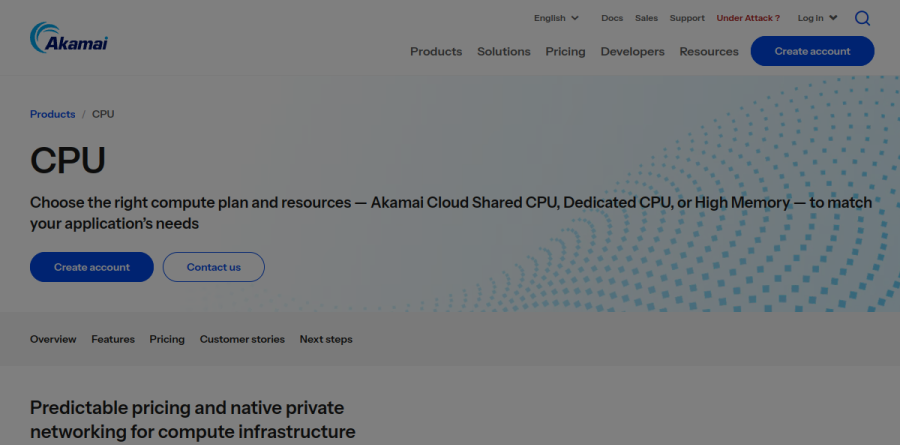Open the Docs link

[x=612, y=18]
